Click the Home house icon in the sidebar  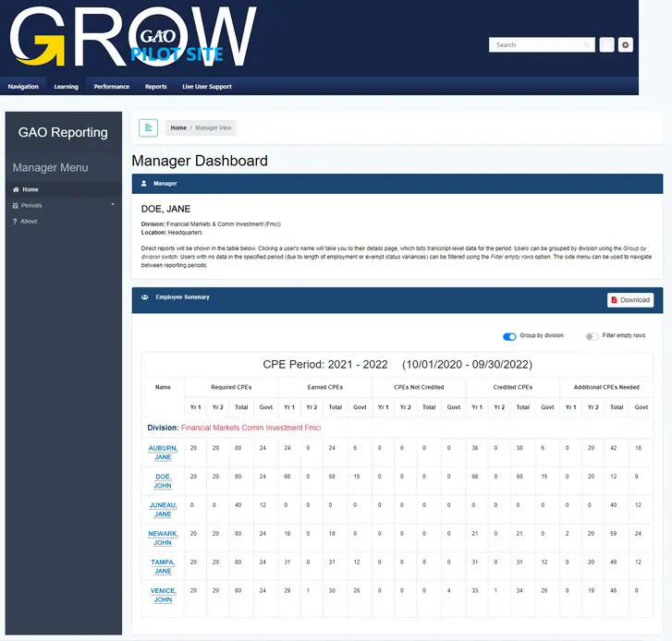click(x=16, y=189)
